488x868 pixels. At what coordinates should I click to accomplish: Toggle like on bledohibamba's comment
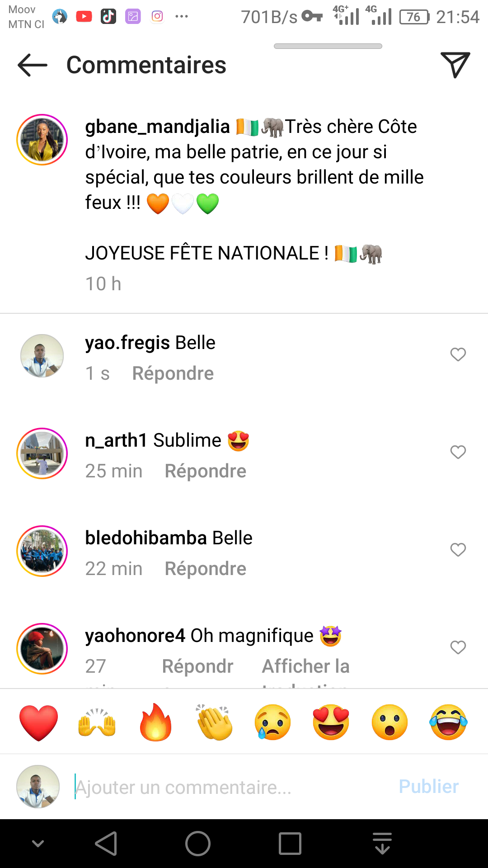(458, 550)
